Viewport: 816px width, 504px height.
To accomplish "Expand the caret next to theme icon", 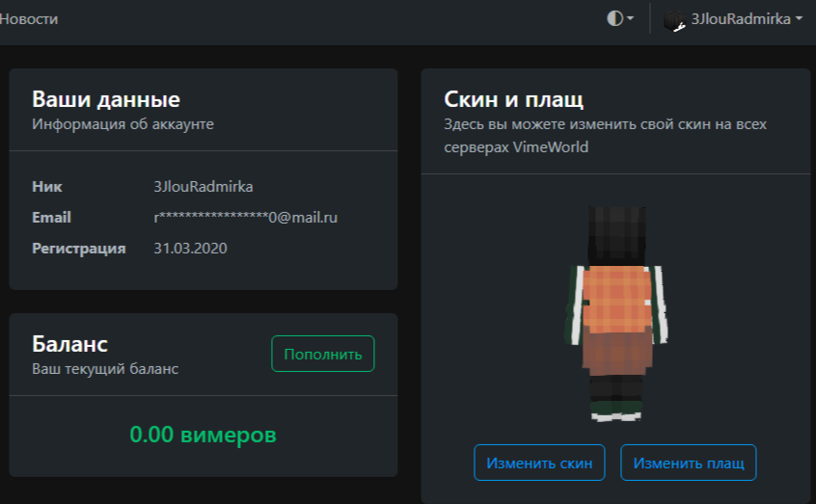I will point(630,18).
